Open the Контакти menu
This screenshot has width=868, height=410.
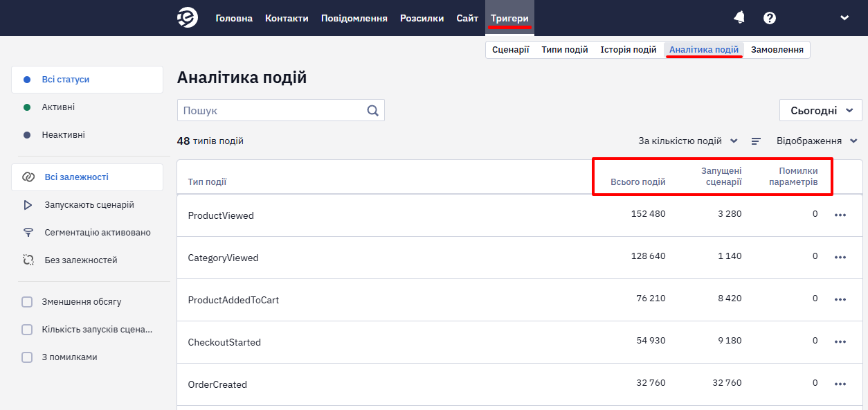click(x=287, y=18)
